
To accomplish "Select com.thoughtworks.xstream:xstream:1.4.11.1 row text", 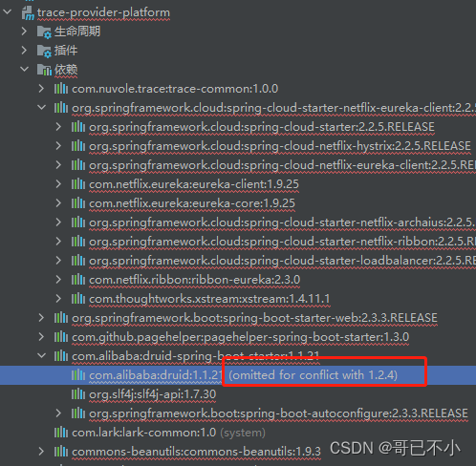I will tap(209, 299).
